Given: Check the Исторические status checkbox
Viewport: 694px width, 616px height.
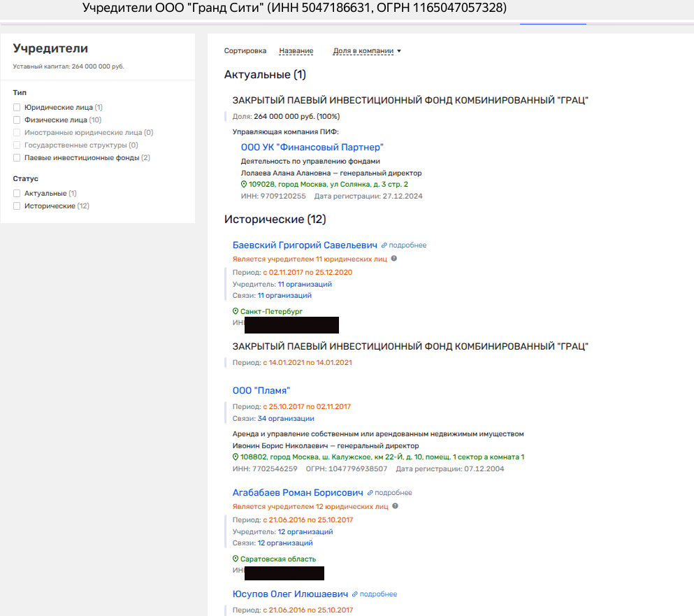Looking at the screenshot, I should (x=17, y=206).
